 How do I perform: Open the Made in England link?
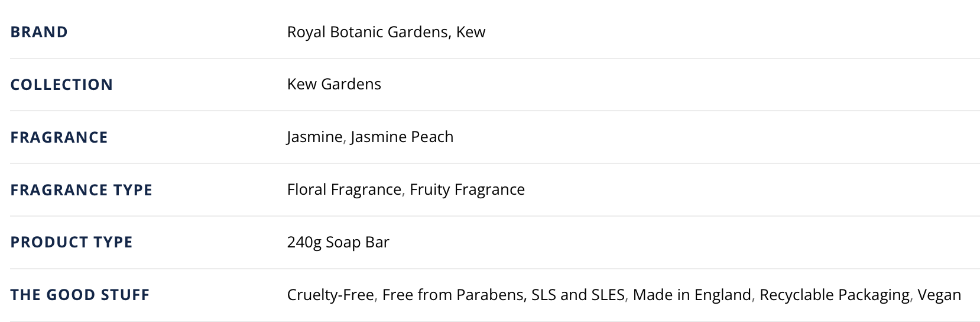click(x=692, y=295)
